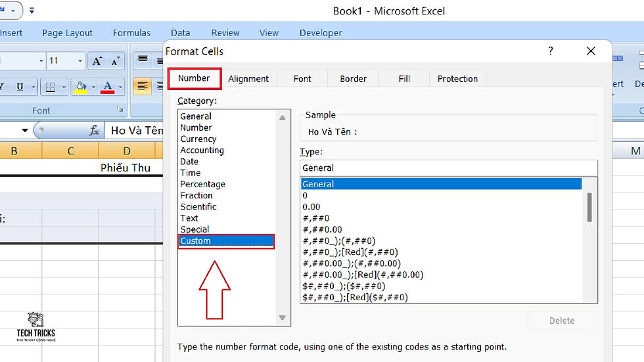Open font size dropdown showing 11
Screen dimensions: 644x362
tap(80, 61)
